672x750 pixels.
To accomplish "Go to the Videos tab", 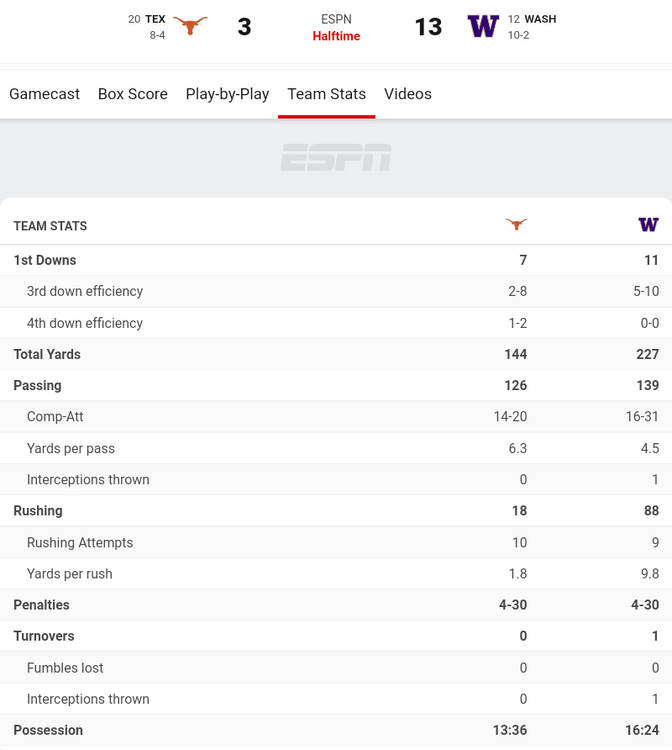I will tap(408, 94).
